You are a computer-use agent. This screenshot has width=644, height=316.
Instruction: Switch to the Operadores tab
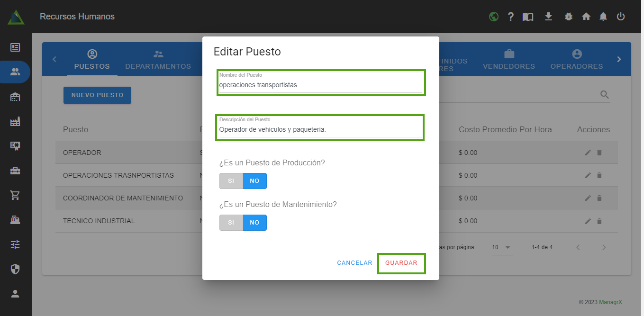pyautogui.click(x=576, y=60)
